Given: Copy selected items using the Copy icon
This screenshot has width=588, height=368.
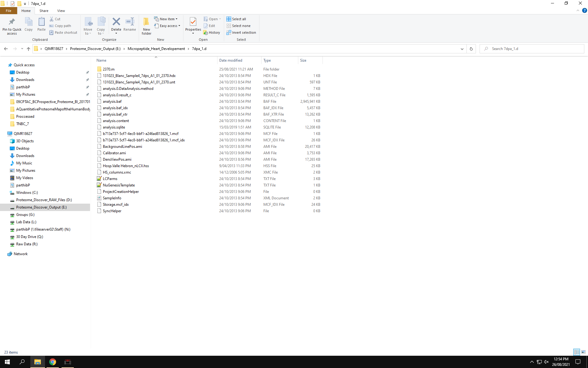Looking at the screenshot, I should pyautogui.click(x=28, y=25).
